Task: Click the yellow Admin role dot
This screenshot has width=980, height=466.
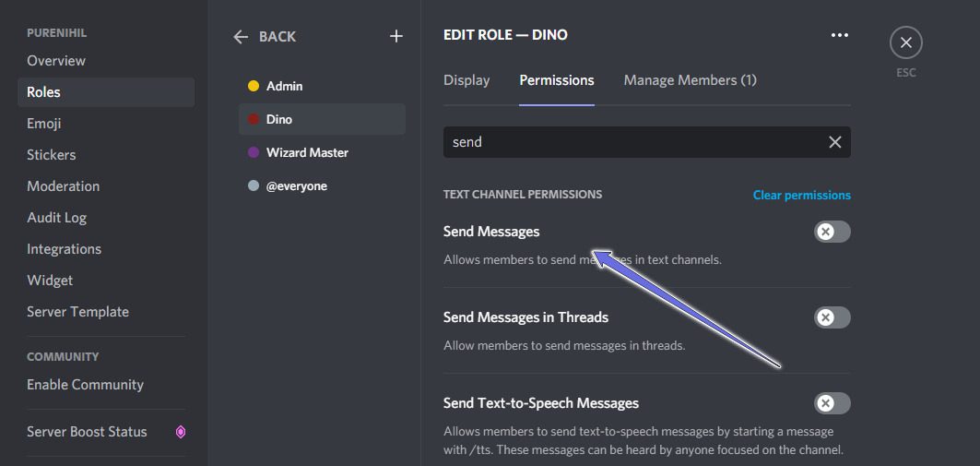Action: 254,86
